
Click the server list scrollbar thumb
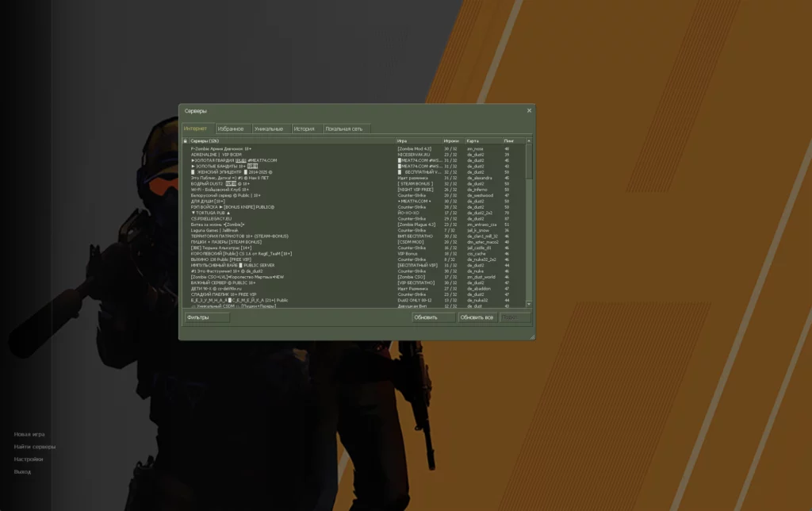pos(529,162)
